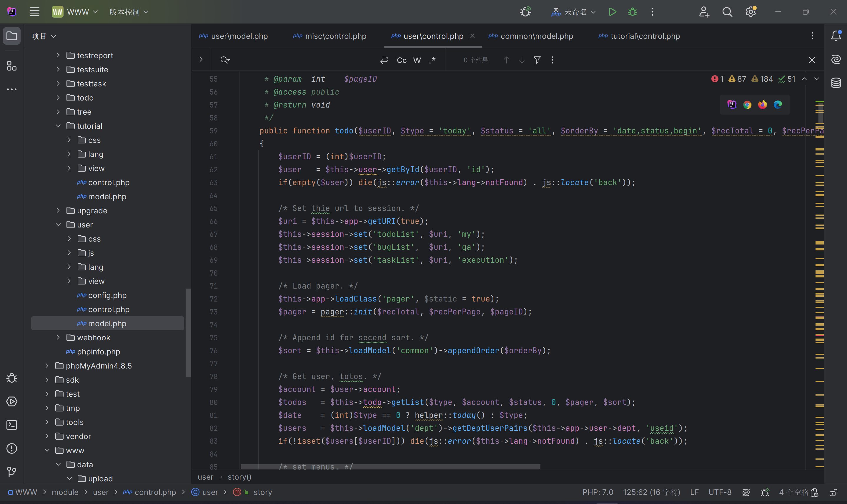
Task: Open the Git version control tool window
Action: tap(11, 471)
